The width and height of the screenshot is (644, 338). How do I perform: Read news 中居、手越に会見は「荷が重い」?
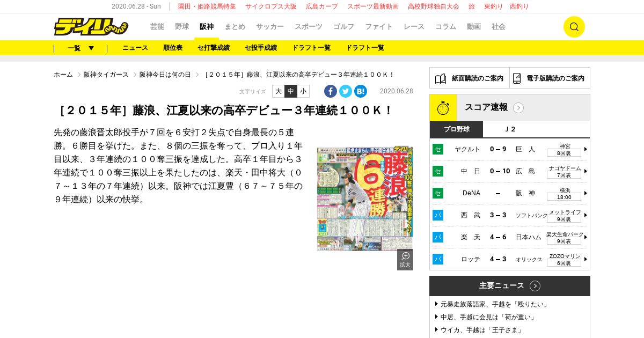(488, 317)
